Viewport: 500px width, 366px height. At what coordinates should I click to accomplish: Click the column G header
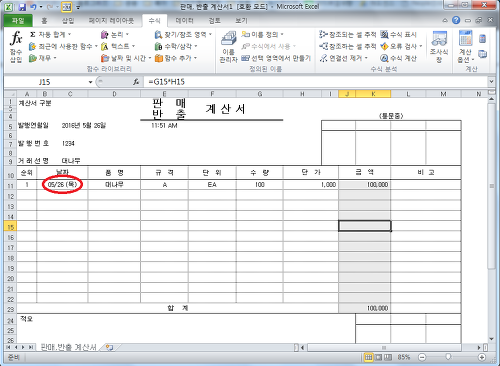click(x=260, y=94)
